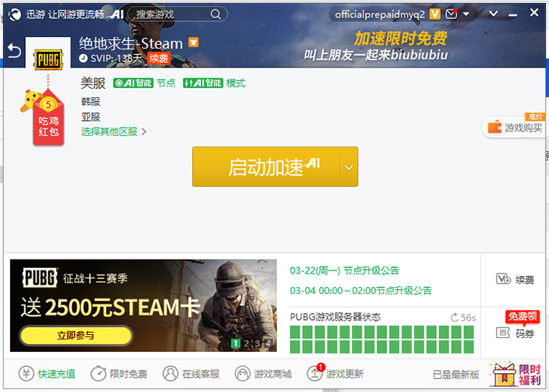Open the 加速限时免费 promo banner
The height and width of the screenshot is (392, 549).
(376, 46)
